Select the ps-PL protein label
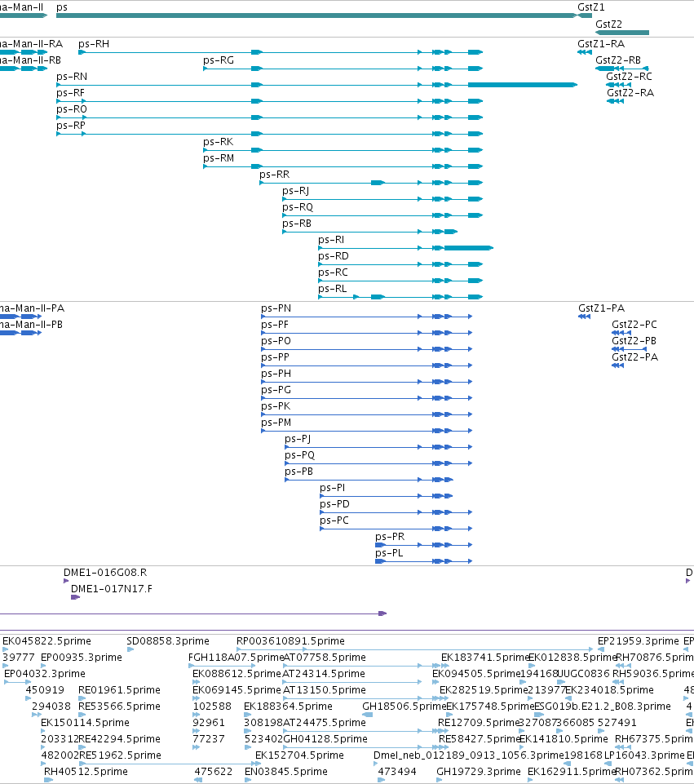The image size is (694, 784). tap(389, 553)
